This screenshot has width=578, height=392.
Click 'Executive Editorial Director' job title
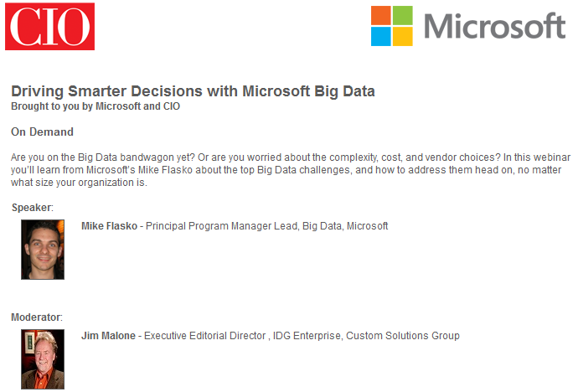[x=204, y=336]
